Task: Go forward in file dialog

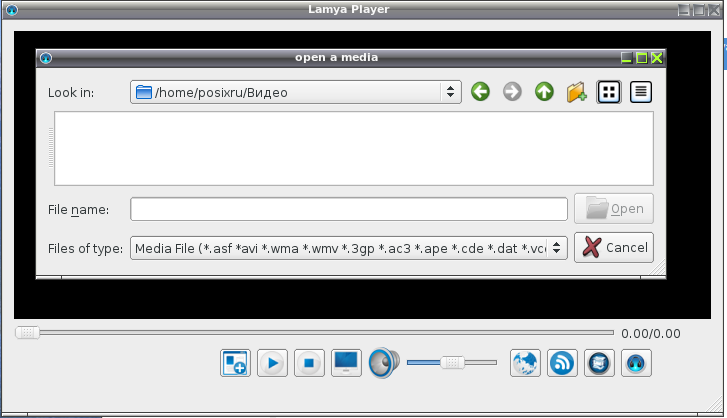Action: (512, 92)
